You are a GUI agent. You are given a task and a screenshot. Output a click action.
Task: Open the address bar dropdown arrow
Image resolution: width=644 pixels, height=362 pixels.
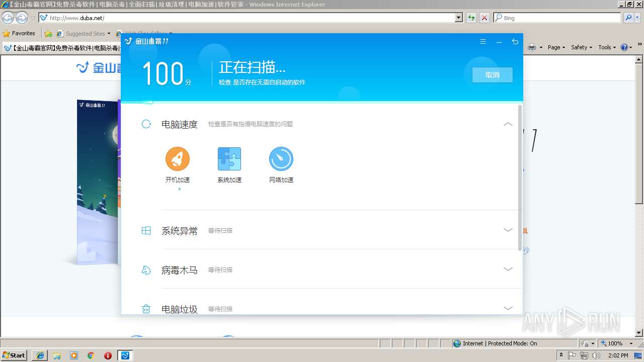click(458, 18)
